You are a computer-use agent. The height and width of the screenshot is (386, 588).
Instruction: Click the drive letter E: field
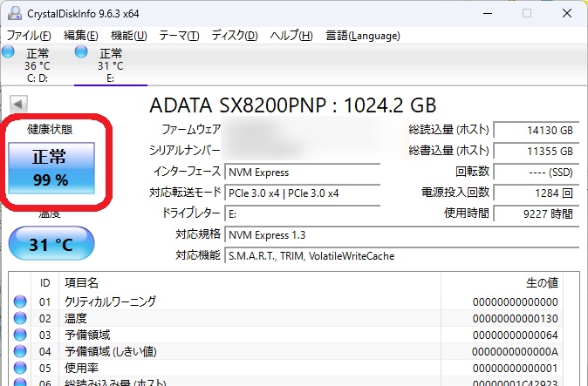tap(302, 213)
